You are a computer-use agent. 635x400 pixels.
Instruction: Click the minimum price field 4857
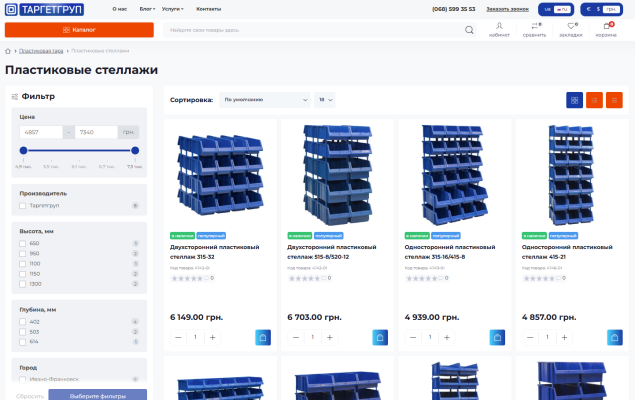[x=41, y=132]
